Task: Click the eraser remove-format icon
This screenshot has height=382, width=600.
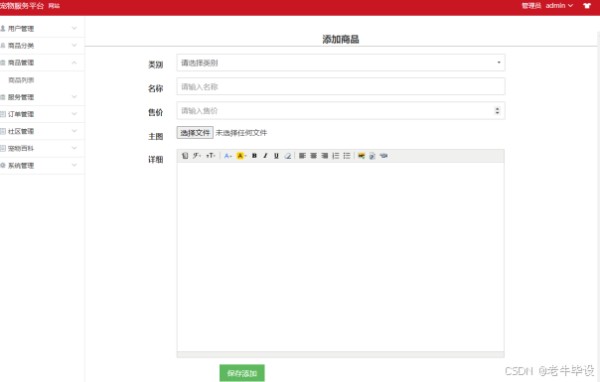Action: coord(288,156)
